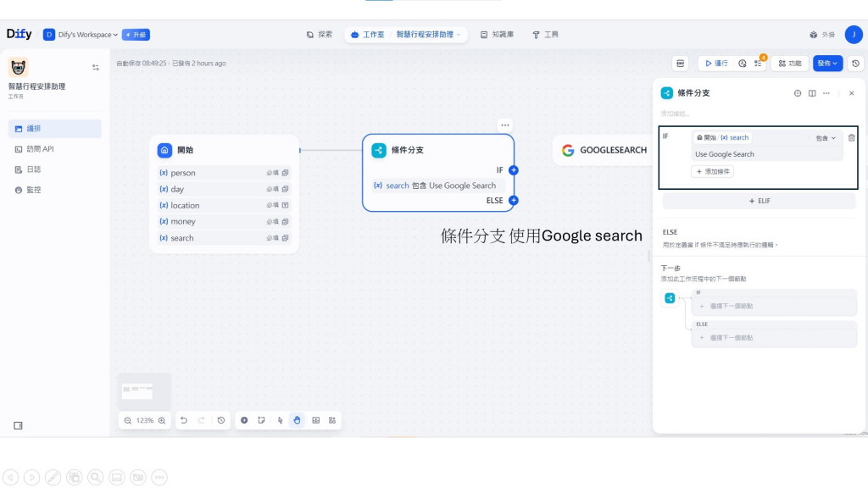The width and height of the screenshot is (868, 488).
Task: Select next node for the IF branch
Action: point(774,306)
